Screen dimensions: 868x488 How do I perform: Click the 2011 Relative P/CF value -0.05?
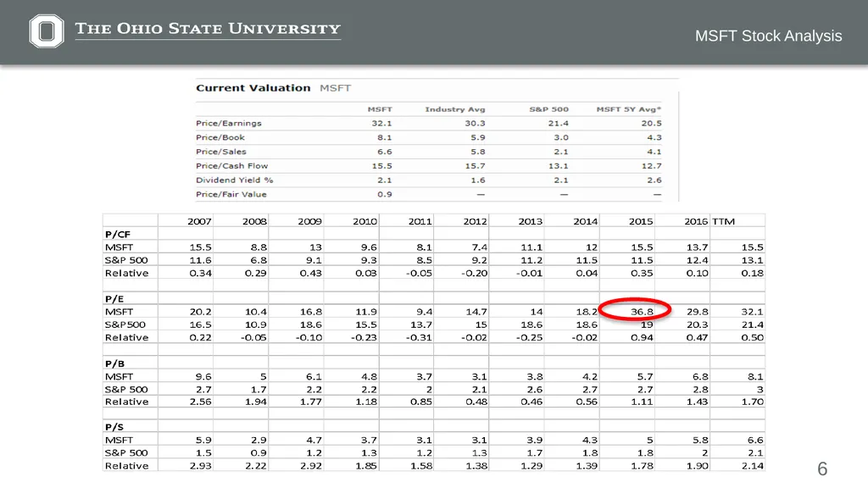tap(419, 274)
